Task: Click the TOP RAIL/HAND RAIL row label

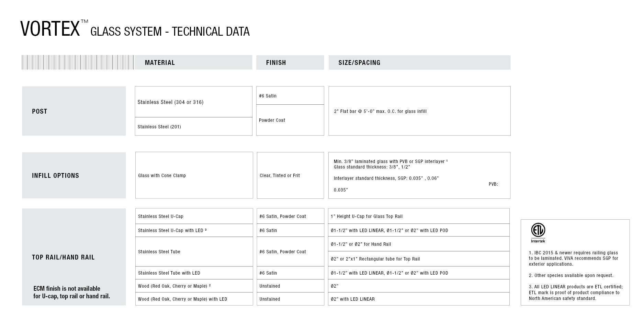Action: tap(63, 257)
